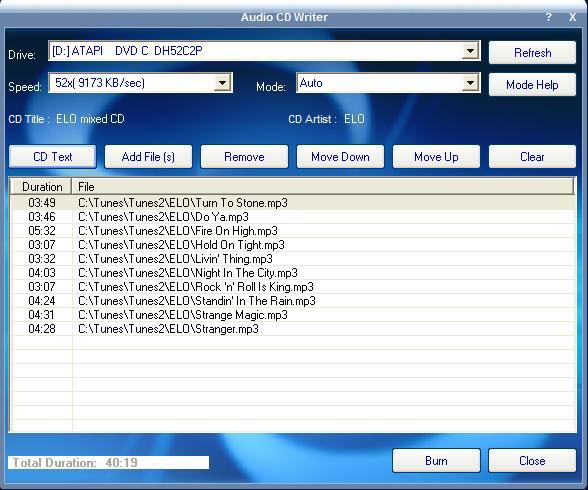588x490 pixels.
Task: Click duration 04:28 cell
Action: [x=42, y=329]
